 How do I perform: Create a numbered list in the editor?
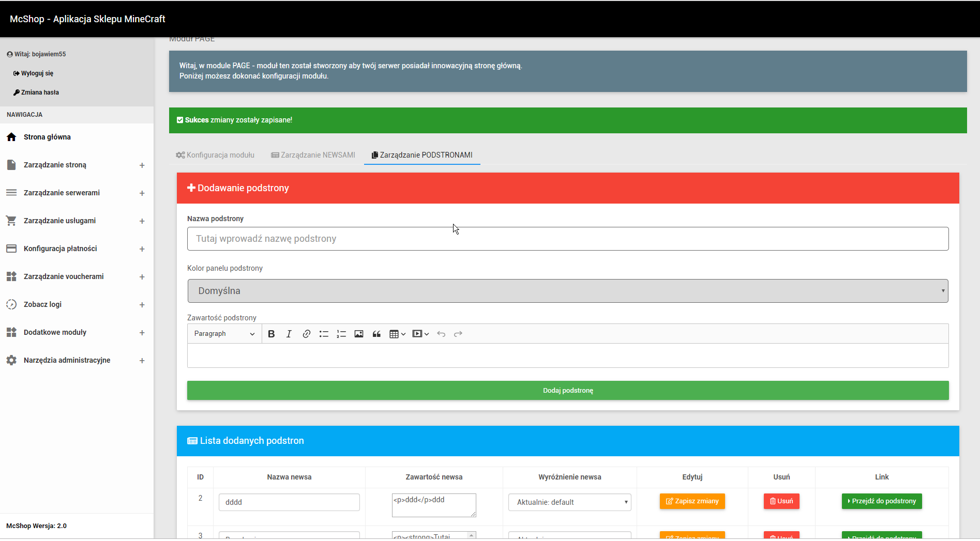pos(341,334)
